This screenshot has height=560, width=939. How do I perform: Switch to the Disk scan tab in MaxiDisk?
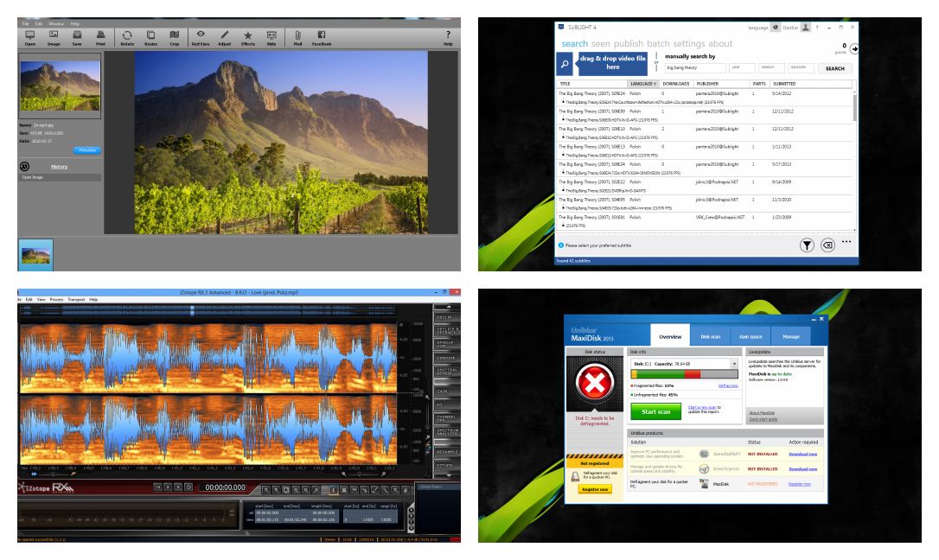(710, 337)
